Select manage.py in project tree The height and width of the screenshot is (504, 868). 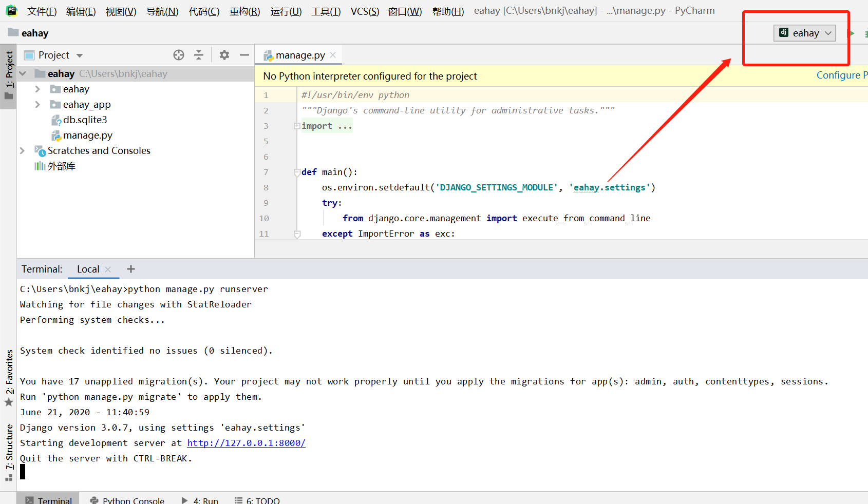(x=82, y=135)
